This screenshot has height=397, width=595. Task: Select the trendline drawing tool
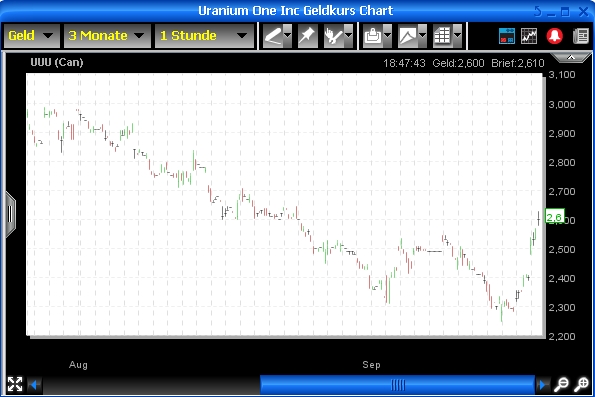(273, 36)
